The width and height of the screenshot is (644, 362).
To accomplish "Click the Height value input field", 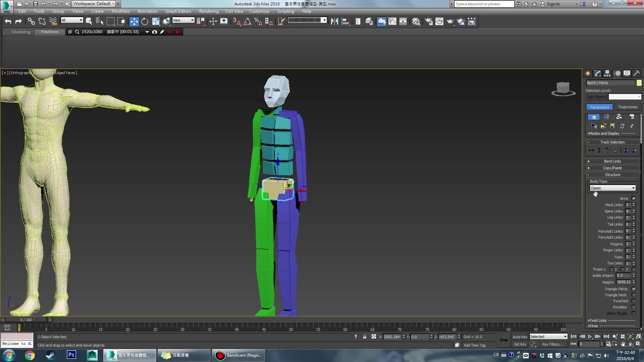I will 624,282.
